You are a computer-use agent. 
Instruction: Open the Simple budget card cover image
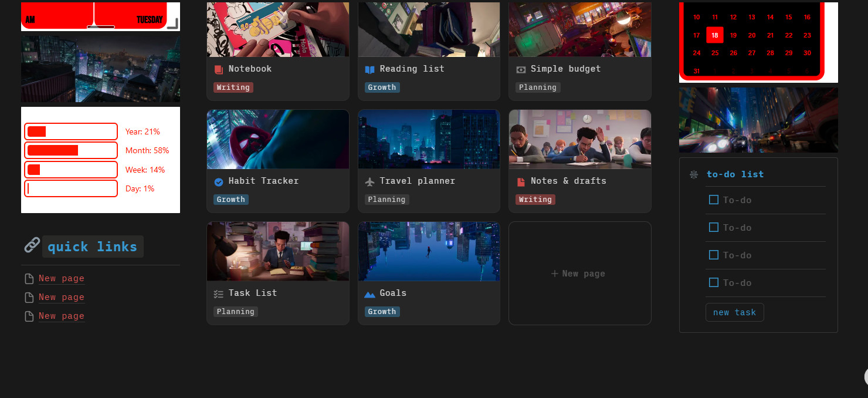pos(580,29)
